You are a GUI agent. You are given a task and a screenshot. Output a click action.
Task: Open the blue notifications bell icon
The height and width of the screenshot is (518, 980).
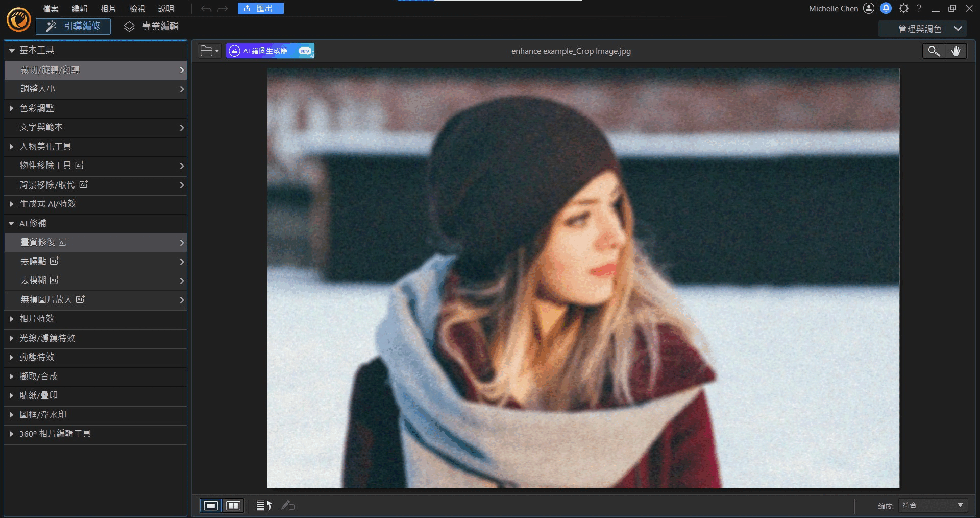[x=886, y=8]
